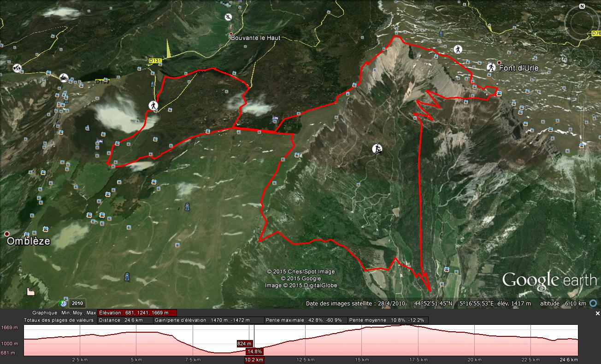The height and width of the screenshot is (364, 601).
Task: Click the Élévation 681, 1241, 1669 m summary
Action: coord(137,313)
